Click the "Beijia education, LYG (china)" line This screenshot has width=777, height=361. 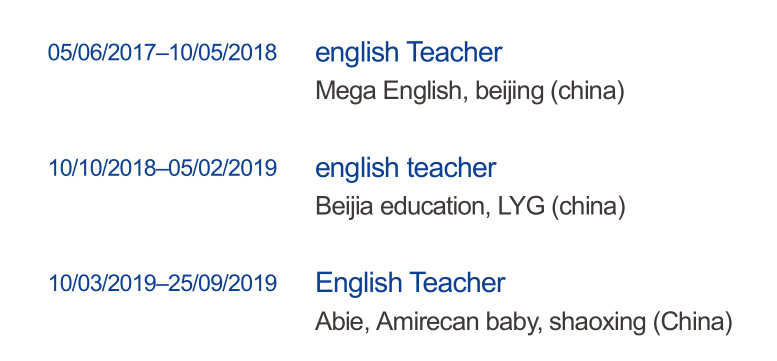coord(470,207)
